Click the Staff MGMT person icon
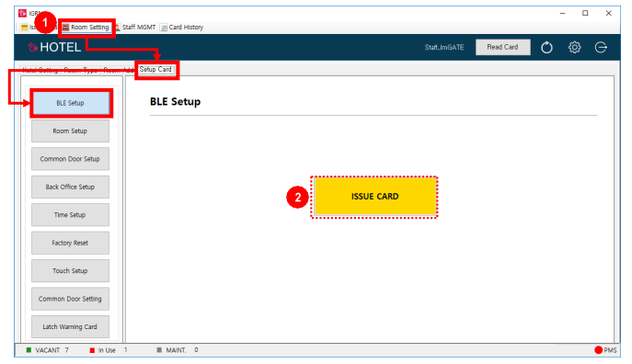This screenshot has width=632, height=364. (117, 28)
